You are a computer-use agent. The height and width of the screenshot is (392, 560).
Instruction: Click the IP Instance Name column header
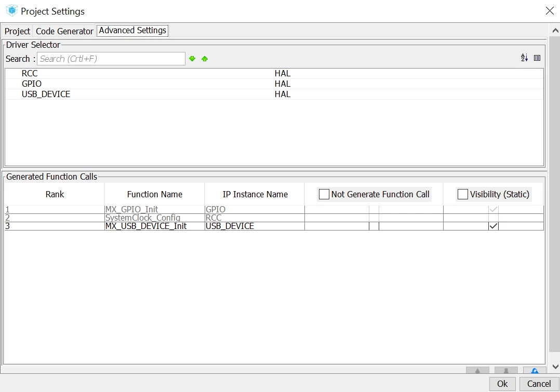click(255, 194)
